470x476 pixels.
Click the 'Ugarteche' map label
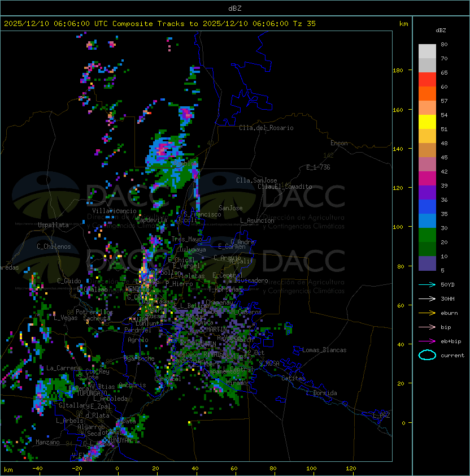pos(140,358)
